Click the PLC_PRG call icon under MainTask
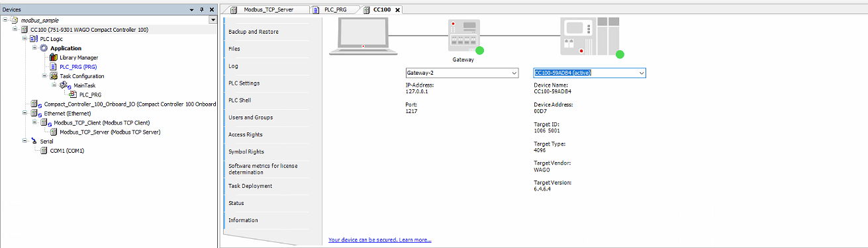Viewport: 868px width, 248px height. (x=73, y=95)
